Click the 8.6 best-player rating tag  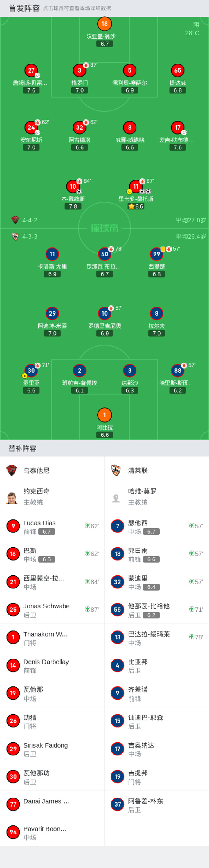(136, 206)
